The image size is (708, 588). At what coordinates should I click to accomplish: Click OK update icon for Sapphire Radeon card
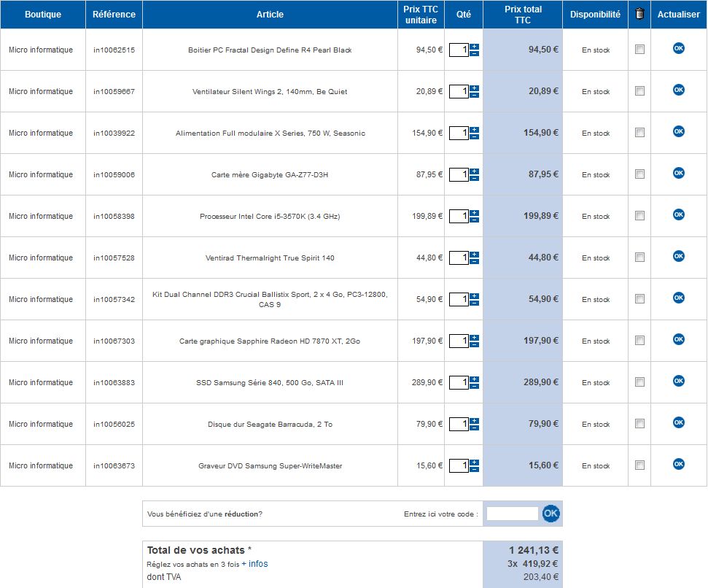click(678, 339)
